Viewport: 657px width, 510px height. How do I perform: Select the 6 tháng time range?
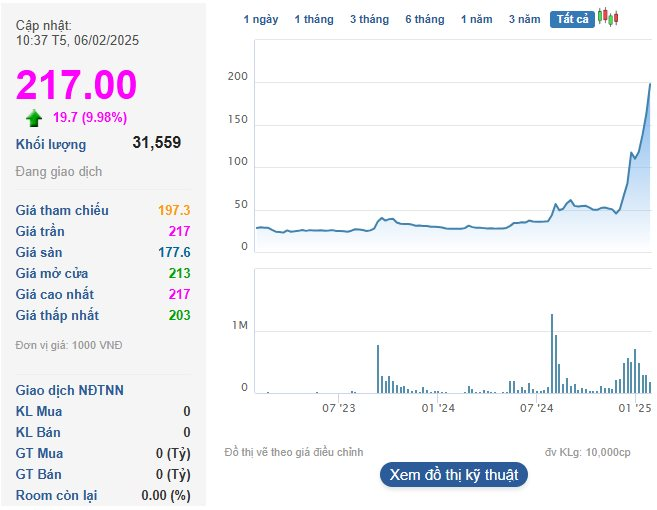(424, 19)
